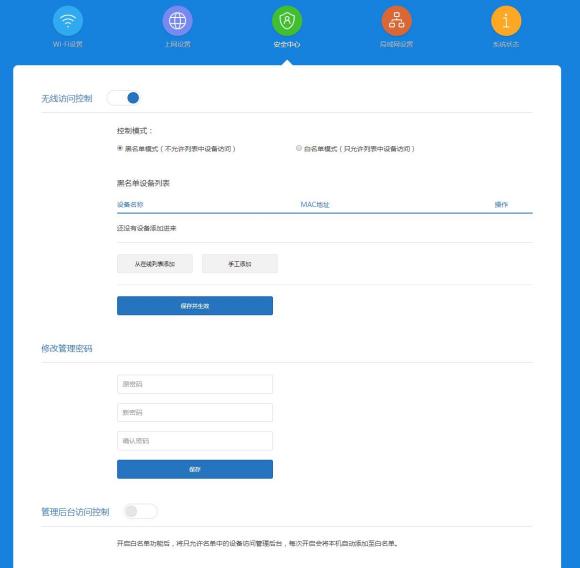The height and width of the screenshot is (568, 580).
Task: Click the blue save and apply button
Action: coord(195,306)
